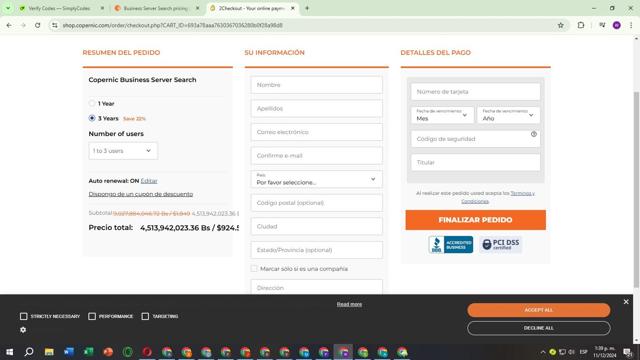Click Editar next to Auto renewal
640x360 pixels.
point(149,181)
